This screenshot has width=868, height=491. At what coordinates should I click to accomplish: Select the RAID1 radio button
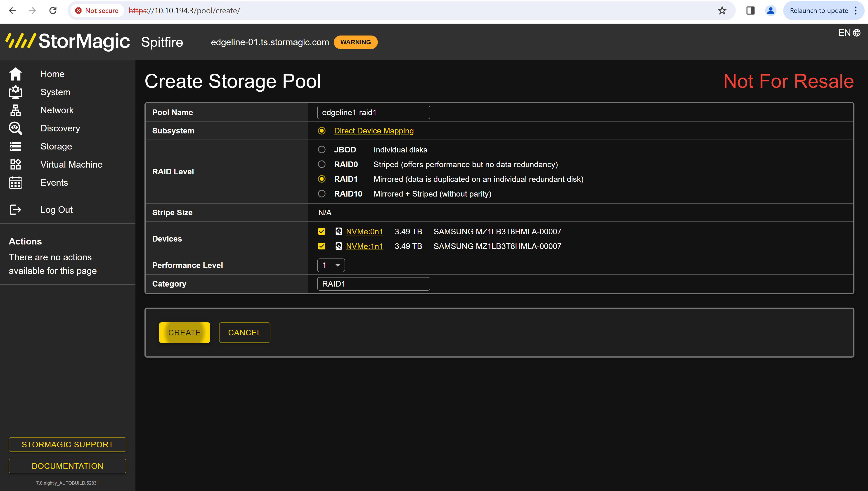[322, 179]
